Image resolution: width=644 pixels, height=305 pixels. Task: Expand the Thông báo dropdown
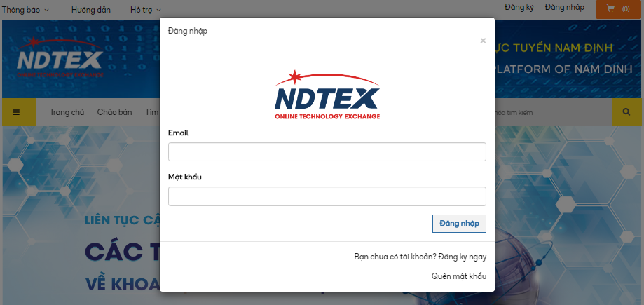coord(25,10)
